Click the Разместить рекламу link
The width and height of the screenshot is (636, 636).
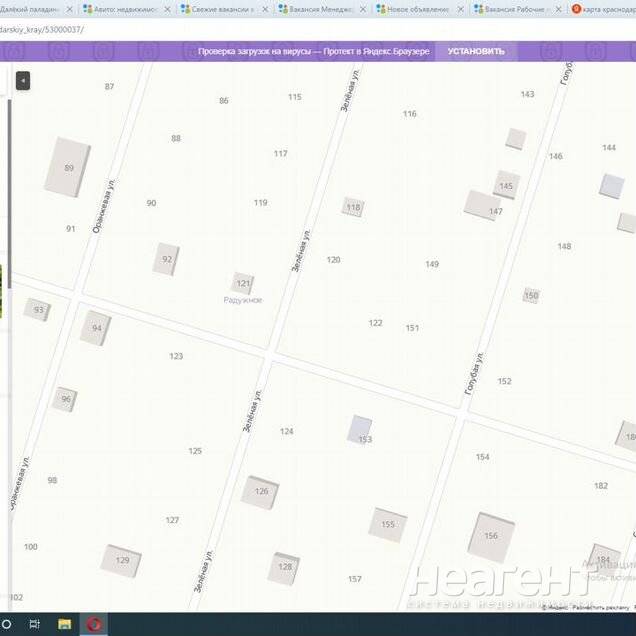tap(600, 607)
